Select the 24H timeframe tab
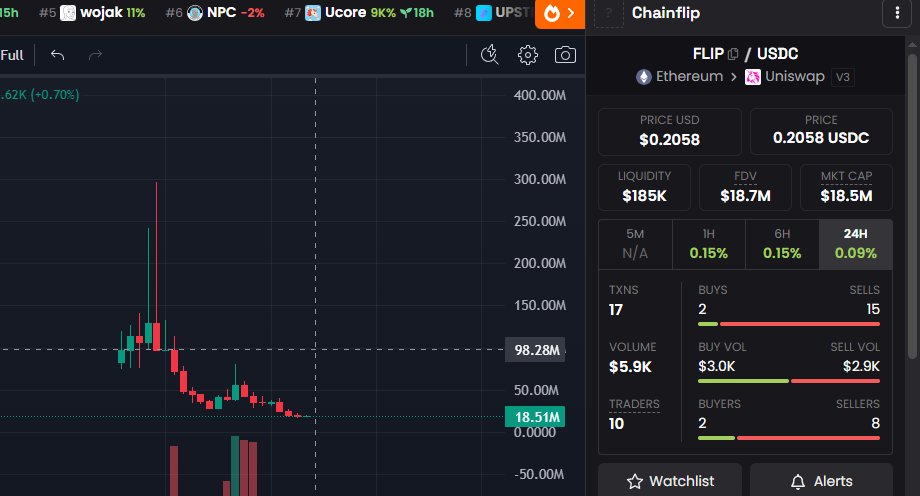The width and height of the screenshot is (920, 496). click(x=855, y=244)
